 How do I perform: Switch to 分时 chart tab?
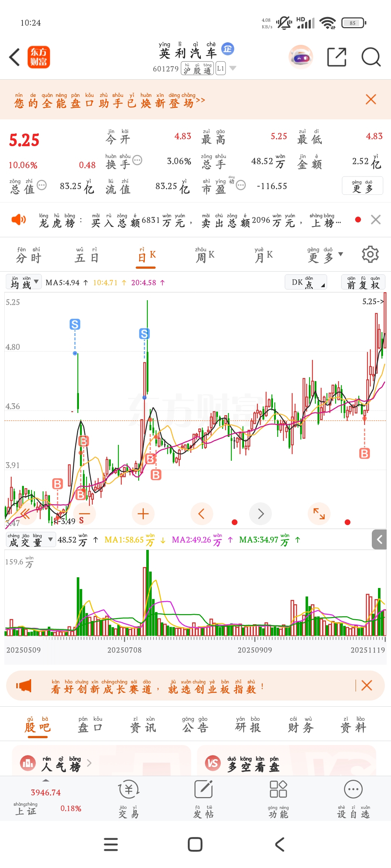coord(29,255)
